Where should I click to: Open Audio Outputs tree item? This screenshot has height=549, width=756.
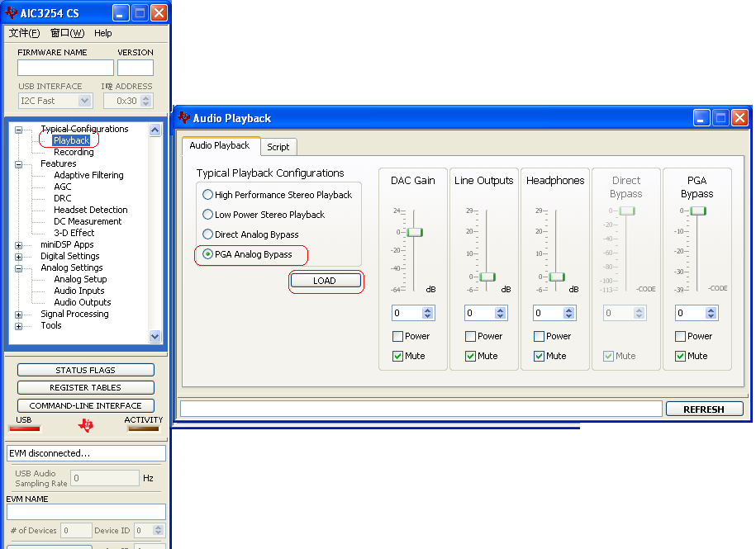click(x=83, y=302)
